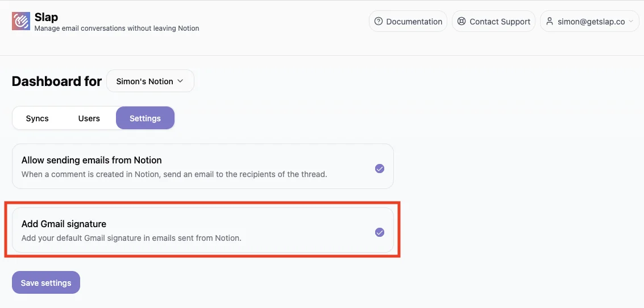
Task: Click the Contact Support button label
Action: click(x=500, y=22)
